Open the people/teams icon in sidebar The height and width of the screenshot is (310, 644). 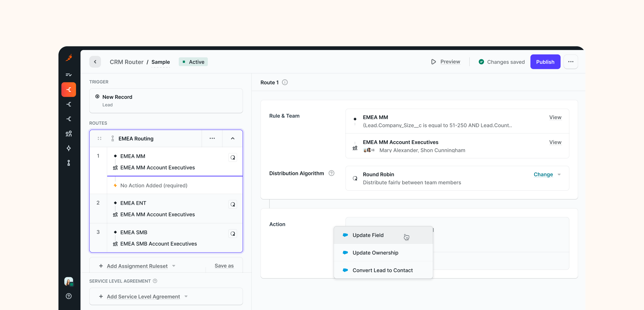pos(69,134)
